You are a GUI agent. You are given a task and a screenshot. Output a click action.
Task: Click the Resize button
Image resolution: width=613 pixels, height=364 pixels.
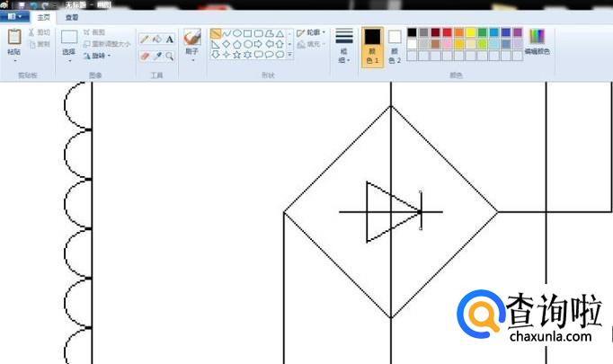(107, 43)
